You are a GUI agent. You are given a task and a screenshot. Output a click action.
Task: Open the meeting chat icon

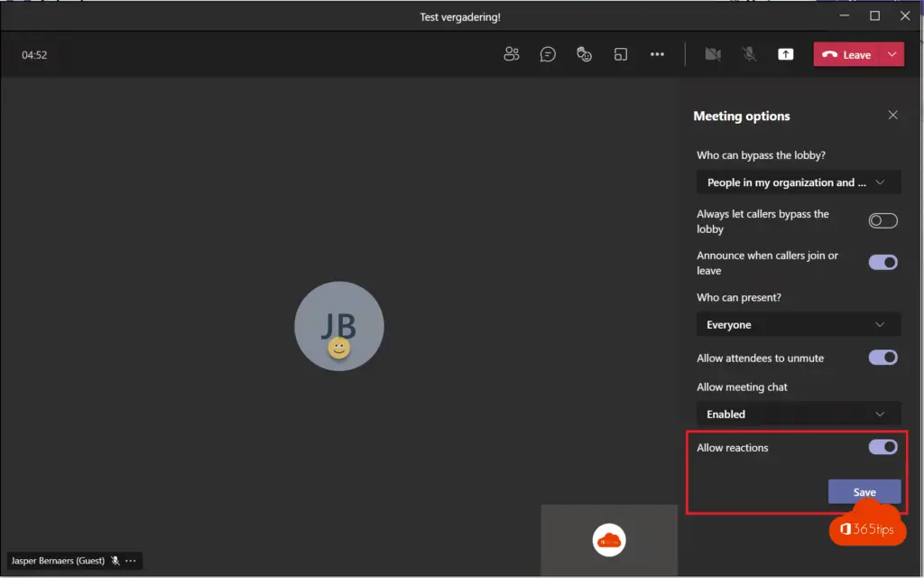coord(548,54)
